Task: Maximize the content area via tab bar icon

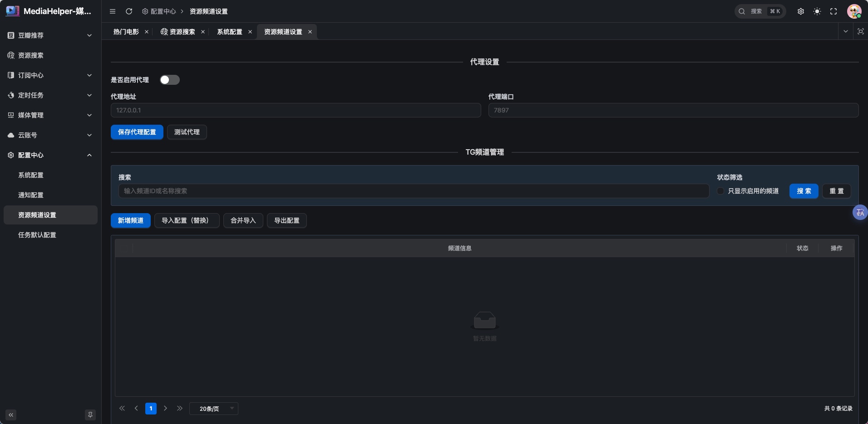Action: click(860, 31)
